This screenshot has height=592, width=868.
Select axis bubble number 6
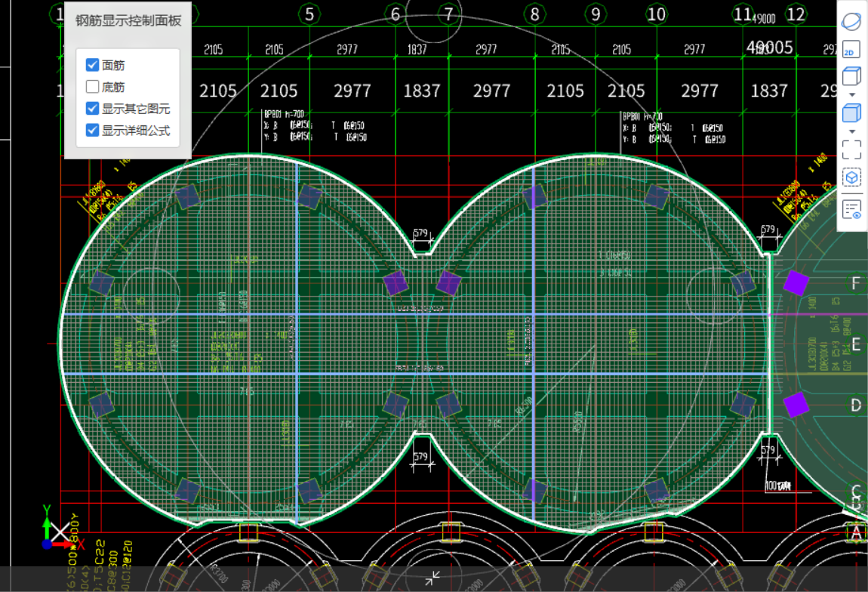(396, 14)
